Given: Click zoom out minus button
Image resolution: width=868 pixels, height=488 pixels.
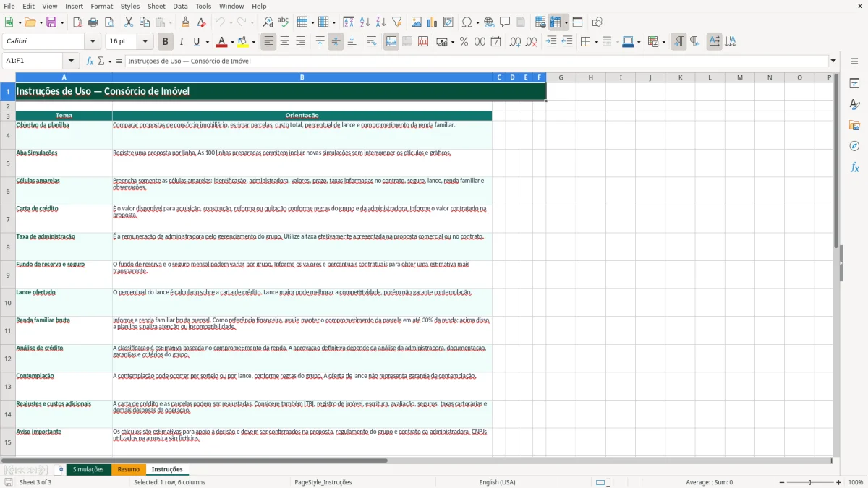Looking at the screenshot, I should coord(781,482).
